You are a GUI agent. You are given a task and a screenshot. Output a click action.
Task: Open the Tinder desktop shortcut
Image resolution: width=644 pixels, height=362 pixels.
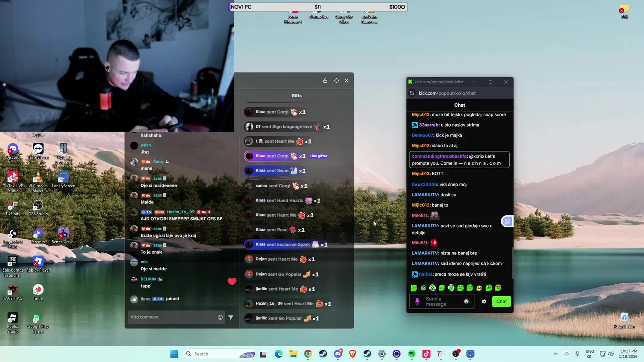click(x=38, y=293)
